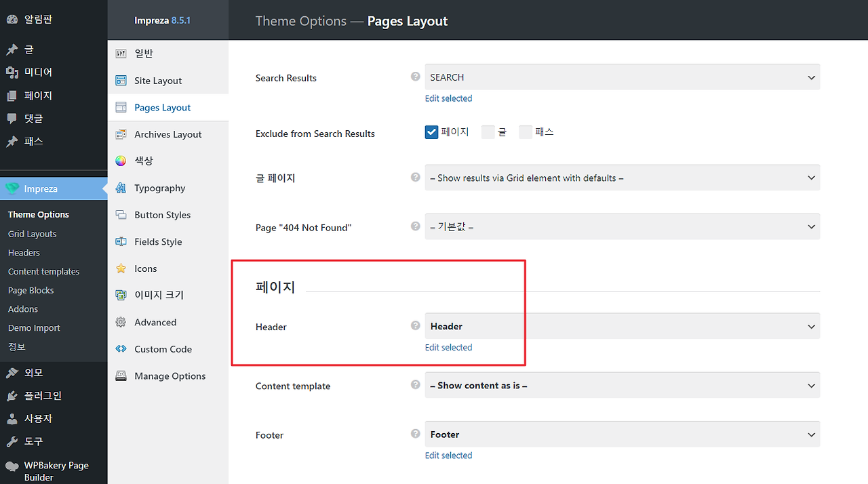This screenshot has width=868, height=484.
Task: Click the 댓글 comment bubble icon
Action: pos(12,119)
